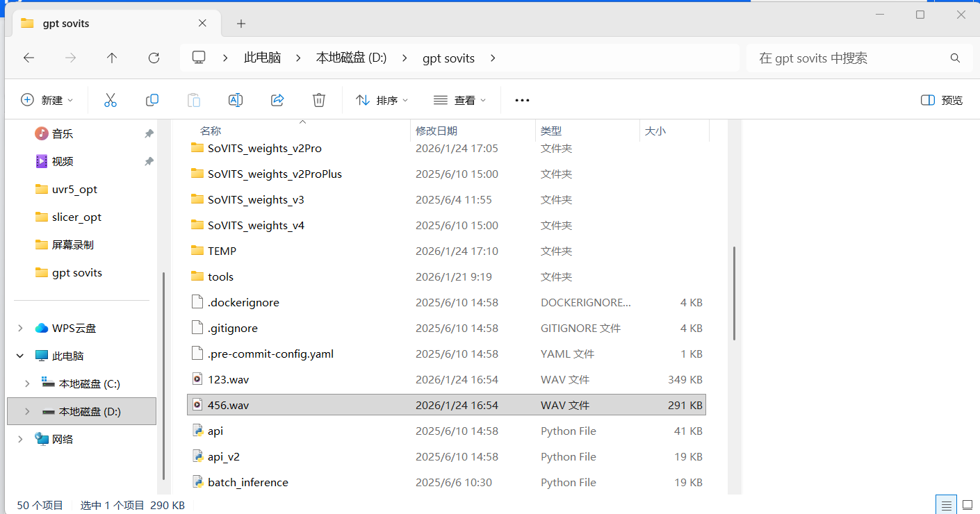Toggle the Preview pane button
Viewport: 980px width, 514px height.
942,100
